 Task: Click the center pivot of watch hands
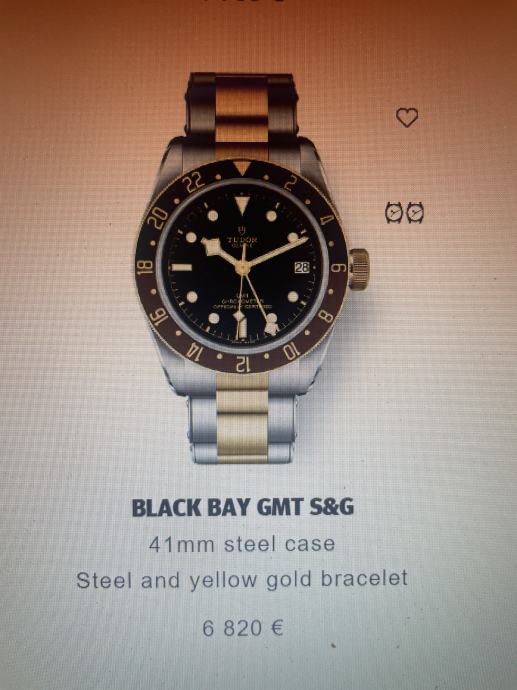click(x=242, y=267)
